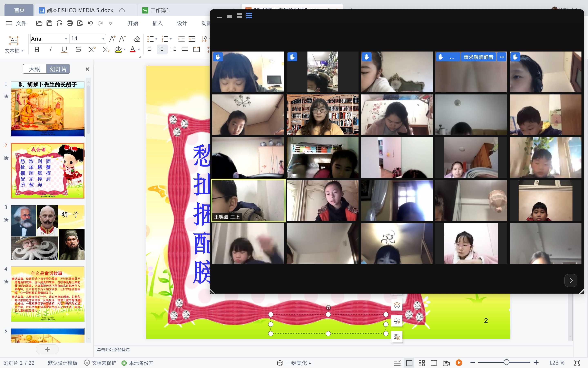This screenshot has width=588, height=368.
Task: Lower raised hand on first video tile
Action: click(x=218, y=57)
